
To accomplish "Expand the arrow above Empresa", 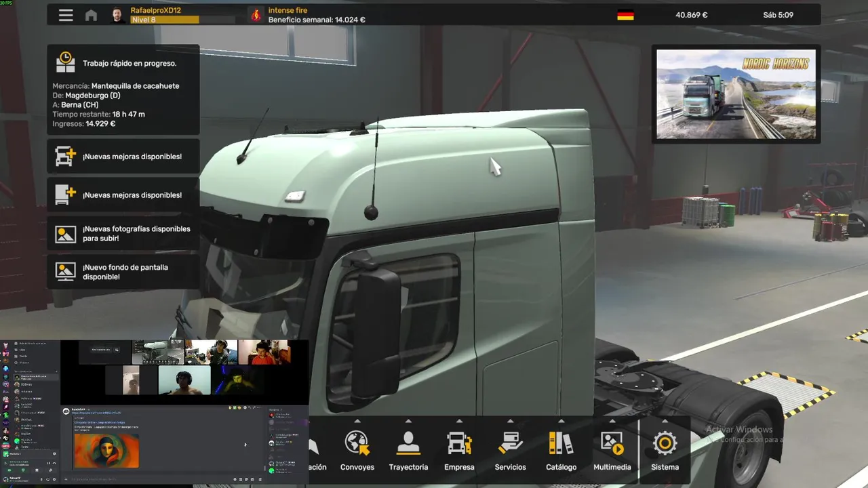I will click(459, 421).
